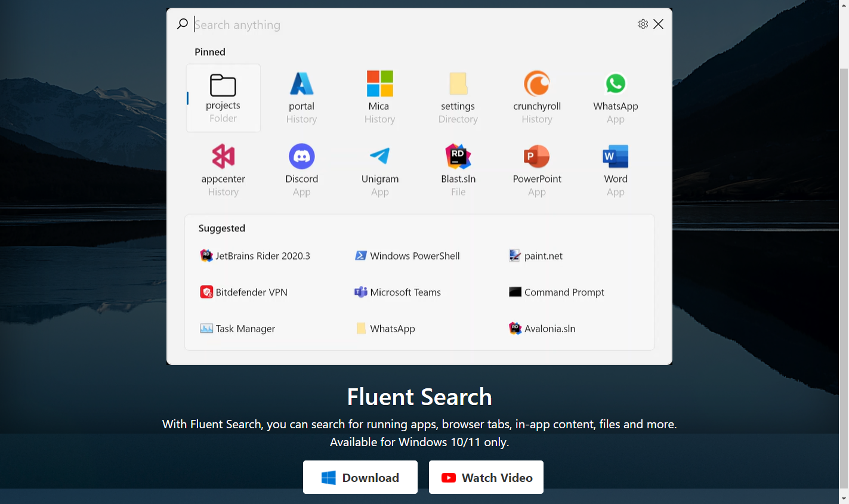Click the Suggested section label
The image size is (849, 504).
pos(222,228)
